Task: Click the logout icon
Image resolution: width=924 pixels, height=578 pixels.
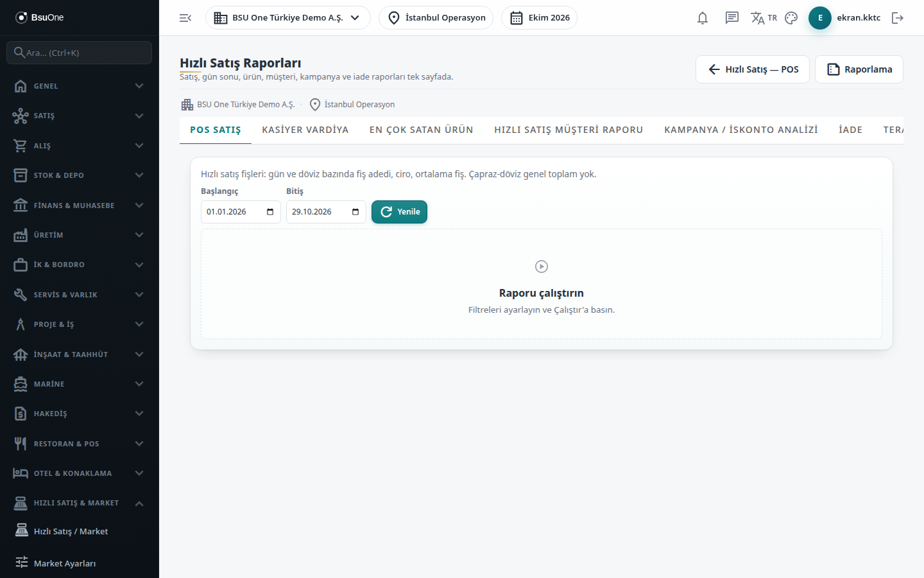Action: click(898, 18)
